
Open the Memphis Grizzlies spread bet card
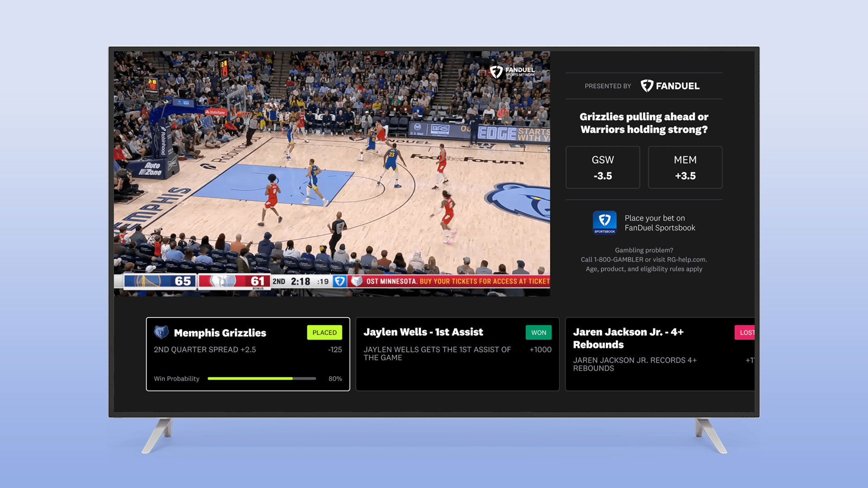[248, 361]
